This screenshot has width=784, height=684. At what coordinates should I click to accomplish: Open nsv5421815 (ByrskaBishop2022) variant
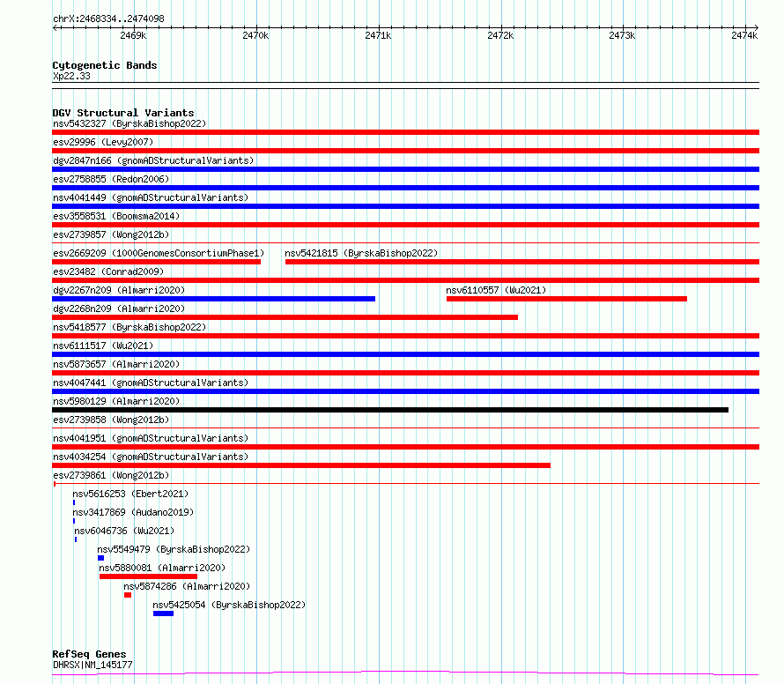click(361, 253)
